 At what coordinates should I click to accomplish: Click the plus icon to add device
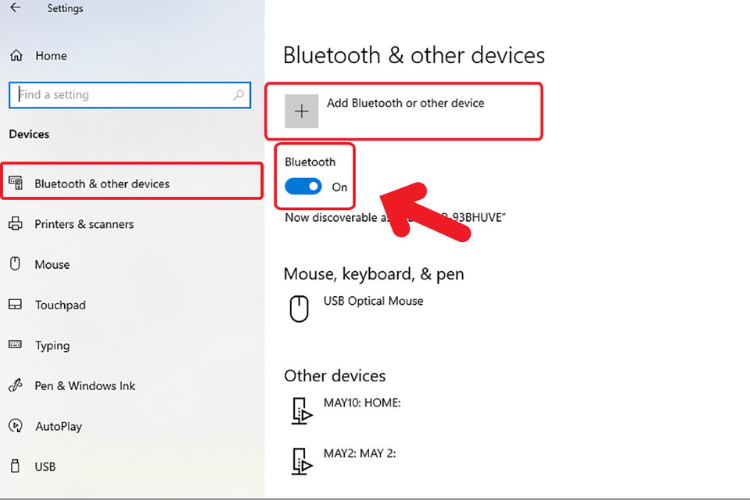click(301, 111)
